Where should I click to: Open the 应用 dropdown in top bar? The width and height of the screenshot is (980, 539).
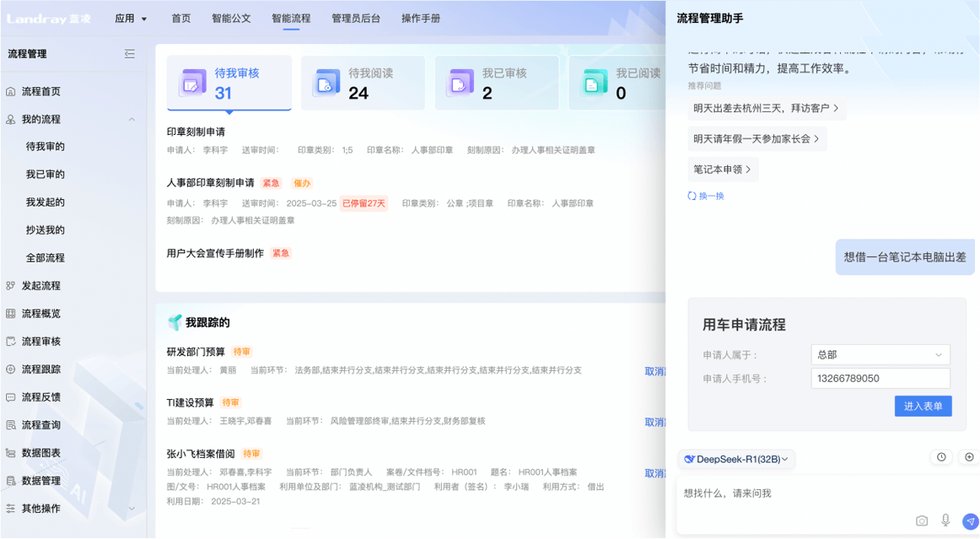tap(131, 19)
